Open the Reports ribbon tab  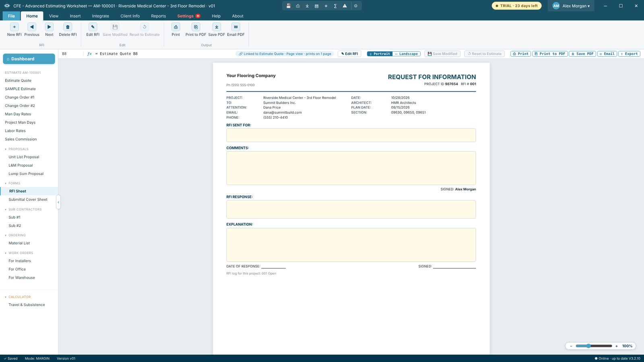pyautogui.click(x=159, y=16)
